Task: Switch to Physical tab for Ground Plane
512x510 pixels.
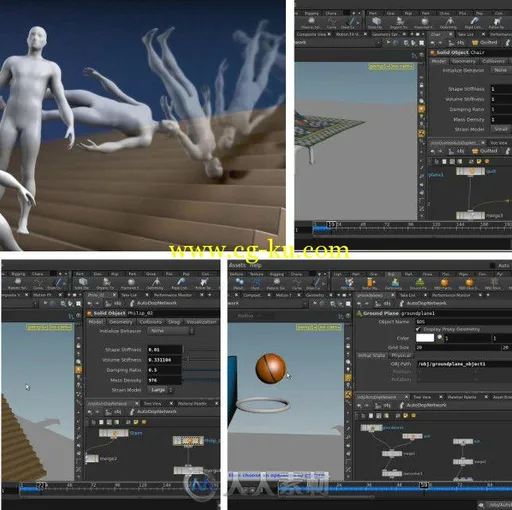Action: 401,356
